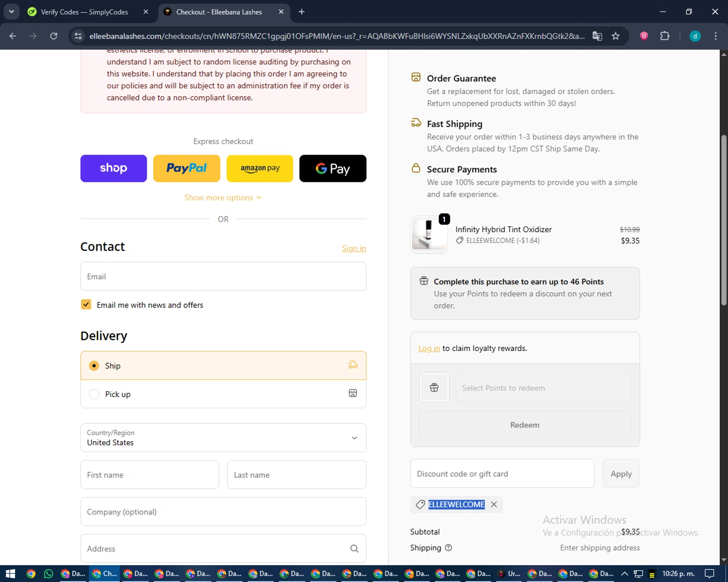
Task: Focus the Address field
Action: [x=223, y=549]
